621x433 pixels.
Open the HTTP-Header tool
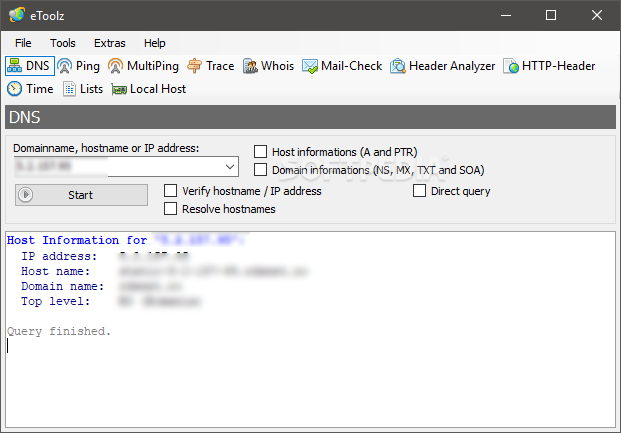pos(549,66)
